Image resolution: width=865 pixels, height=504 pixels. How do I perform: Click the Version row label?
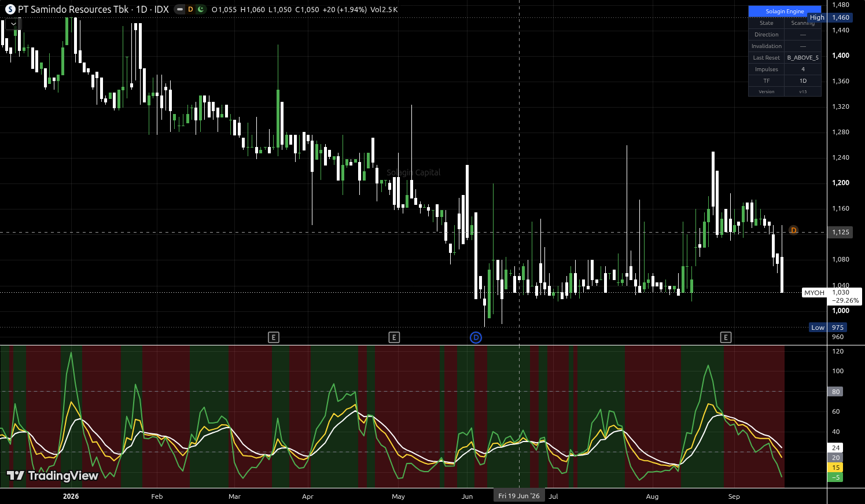[767, 91]
